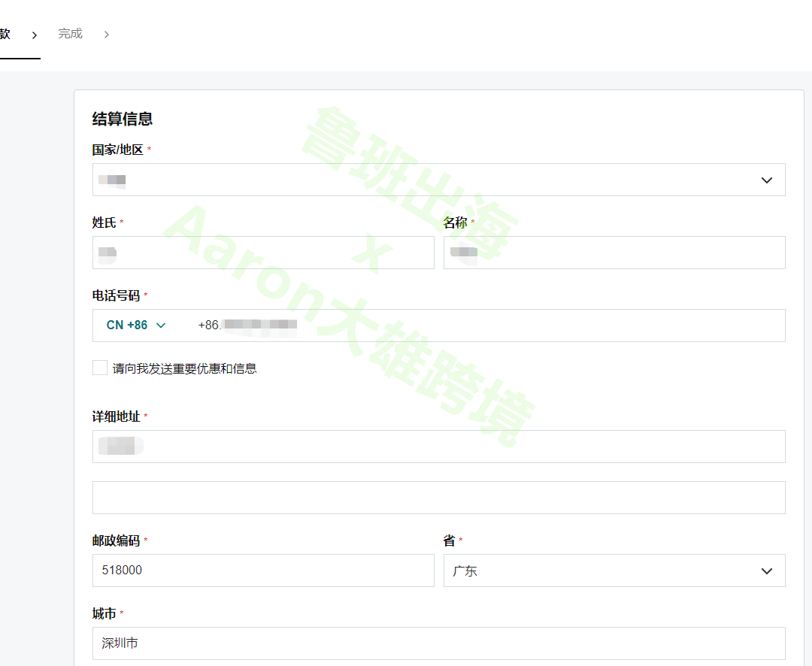Click the down arrow inside the 省 field
The height and width of the screenshot is (666, 812).
(x=767, y=571)
